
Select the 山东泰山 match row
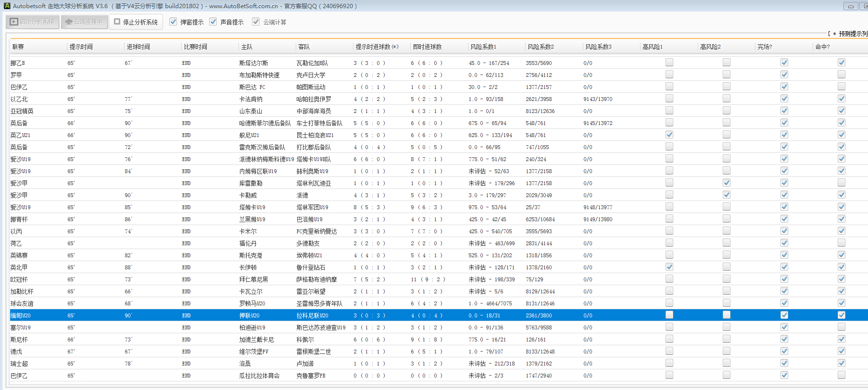point(251,111)
